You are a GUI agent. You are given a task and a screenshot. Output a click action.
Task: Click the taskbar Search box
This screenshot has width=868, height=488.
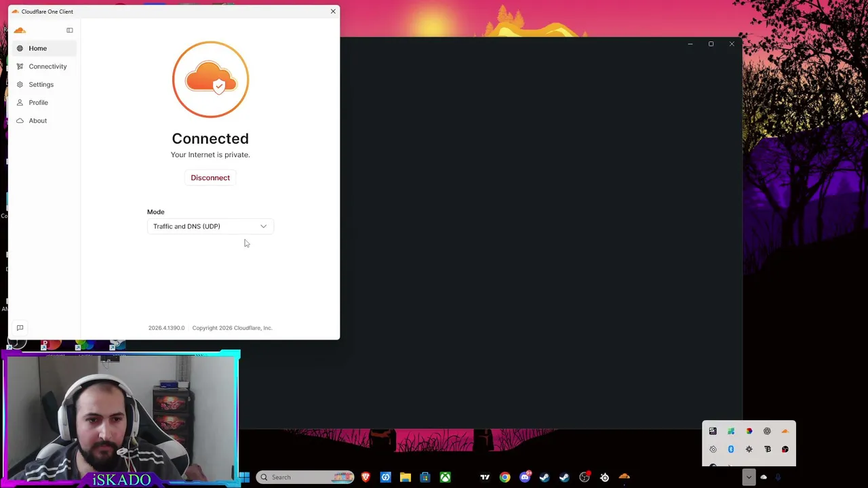coord(305,477)
